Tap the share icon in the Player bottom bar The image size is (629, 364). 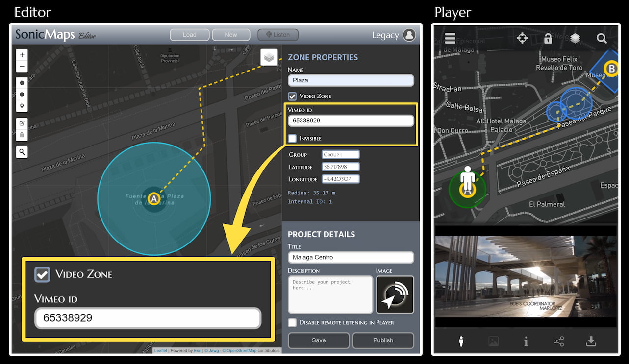(x=558, y=341)
